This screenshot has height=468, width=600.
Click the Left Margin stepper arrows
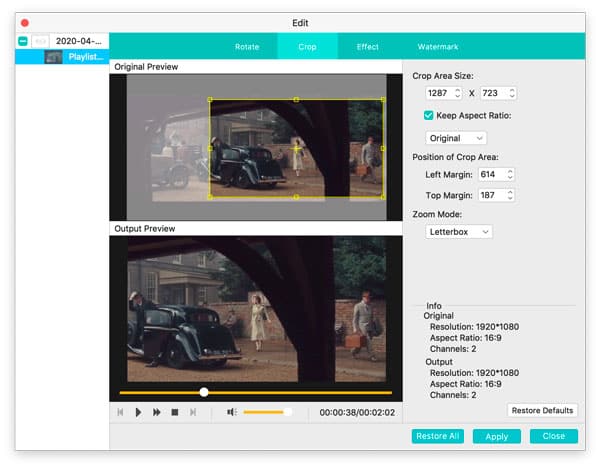(510, 174)
